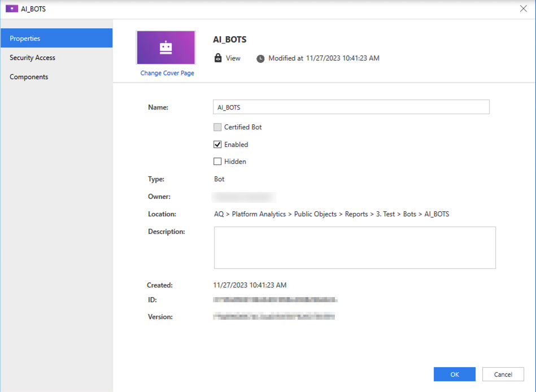
Task: Click the bold AI_BOTS header title
Action: (229, 40)
